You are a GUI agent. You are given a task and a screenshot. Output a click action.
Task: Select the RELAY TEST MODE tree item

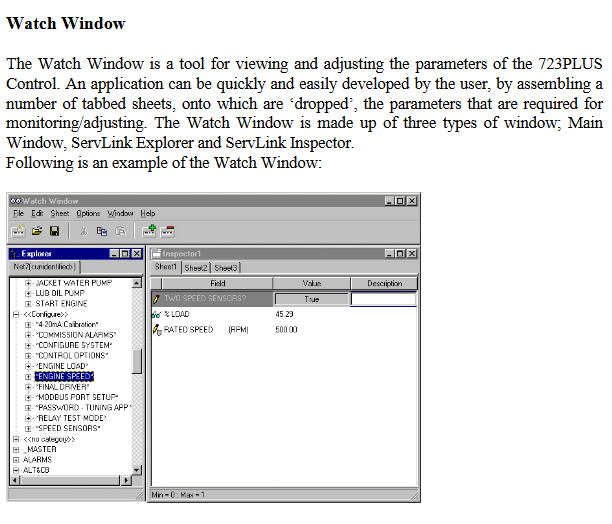click(x=71, y=418)
